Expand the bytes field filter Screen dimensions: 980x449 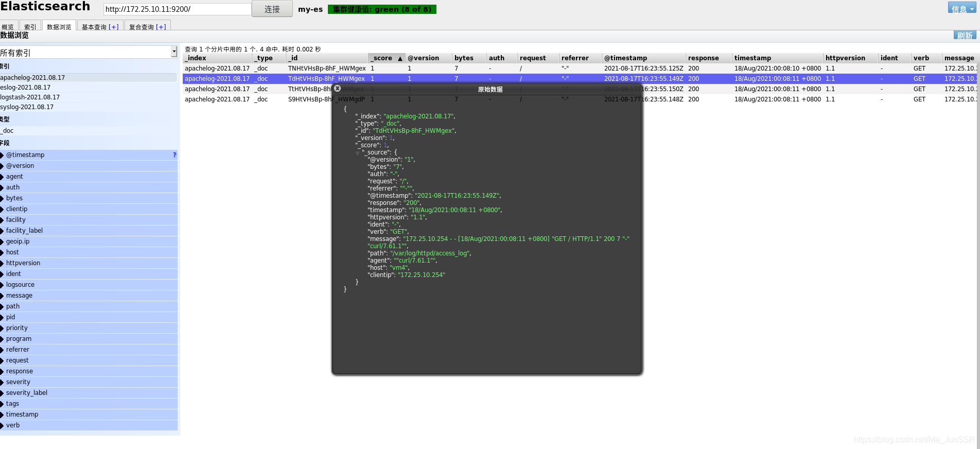tap(89, 198)
